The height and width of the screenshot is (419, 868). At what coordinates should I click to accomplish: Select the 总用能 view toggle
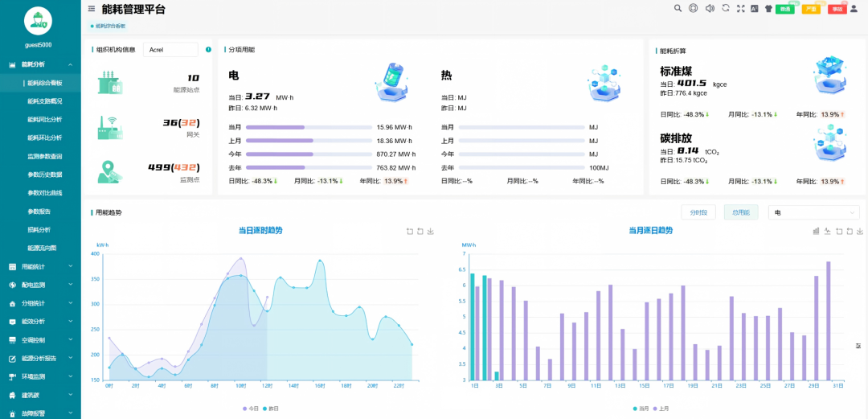click(x=741, y=212)
